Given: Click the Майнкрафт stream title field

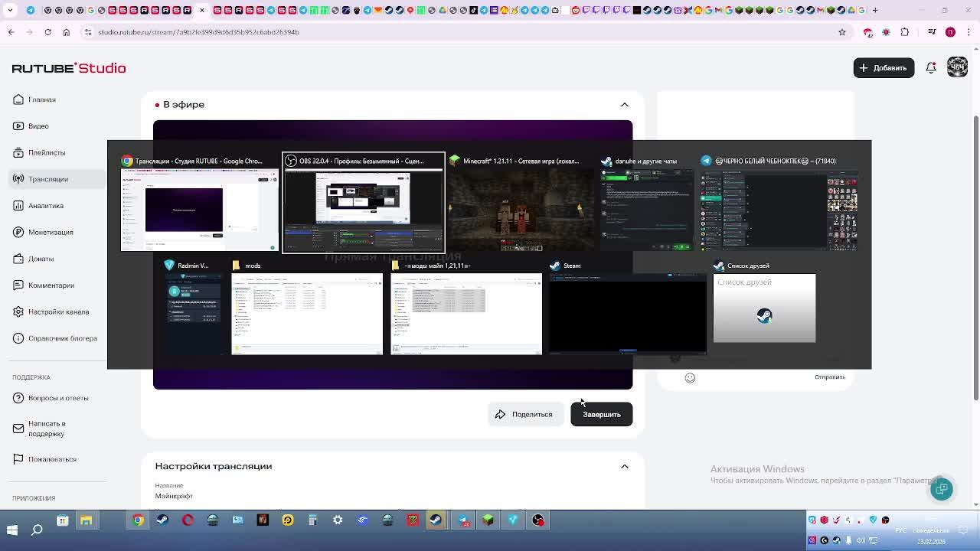Looking at the screenshot, I should 174,496.
